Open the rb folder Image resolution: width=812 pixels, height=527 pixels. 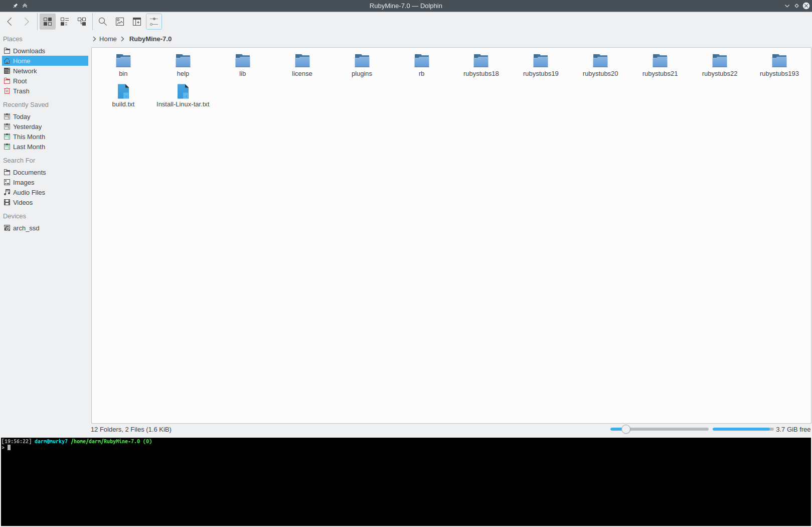(x=422, y=65)
